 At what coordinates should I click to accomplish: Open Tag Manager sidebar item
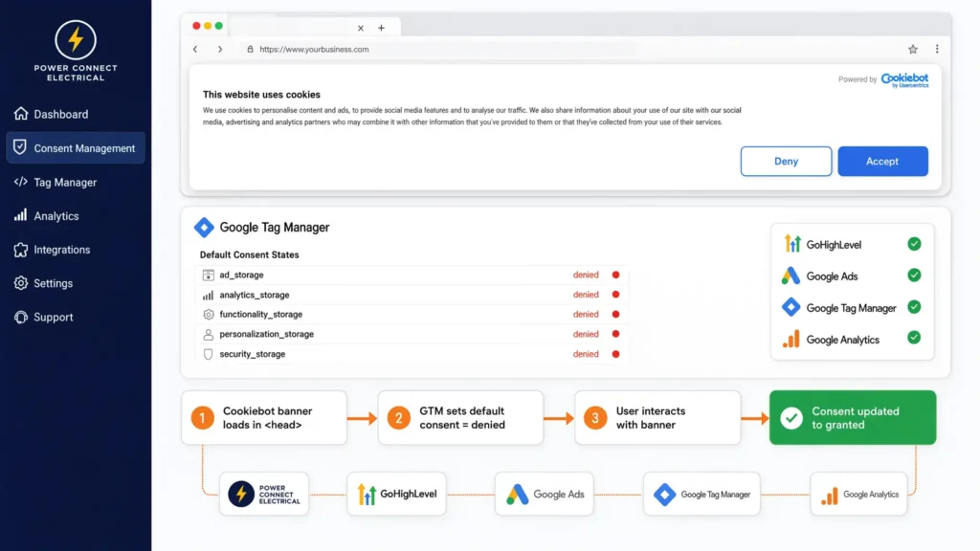(x=56, y=182)
